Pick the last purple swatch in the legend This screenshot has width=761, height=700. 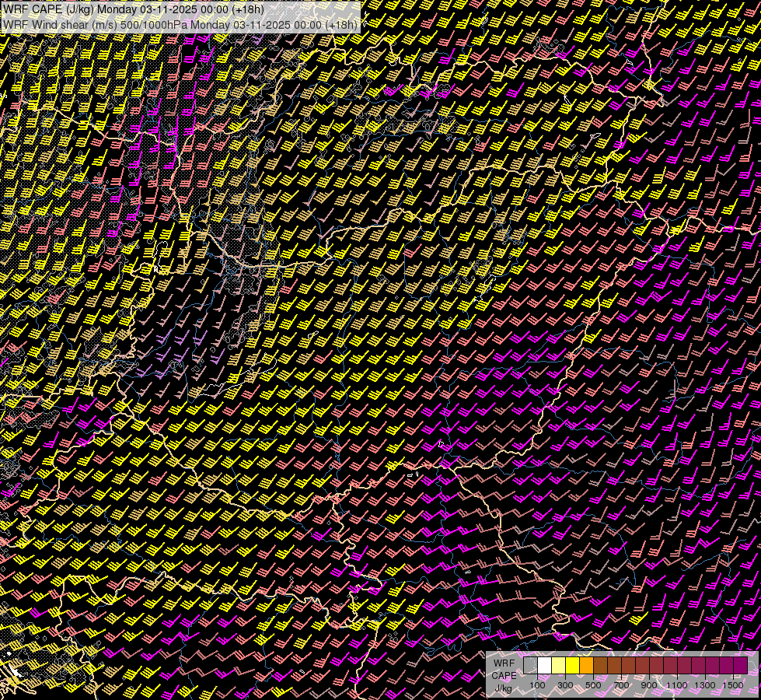coord(740,666)
